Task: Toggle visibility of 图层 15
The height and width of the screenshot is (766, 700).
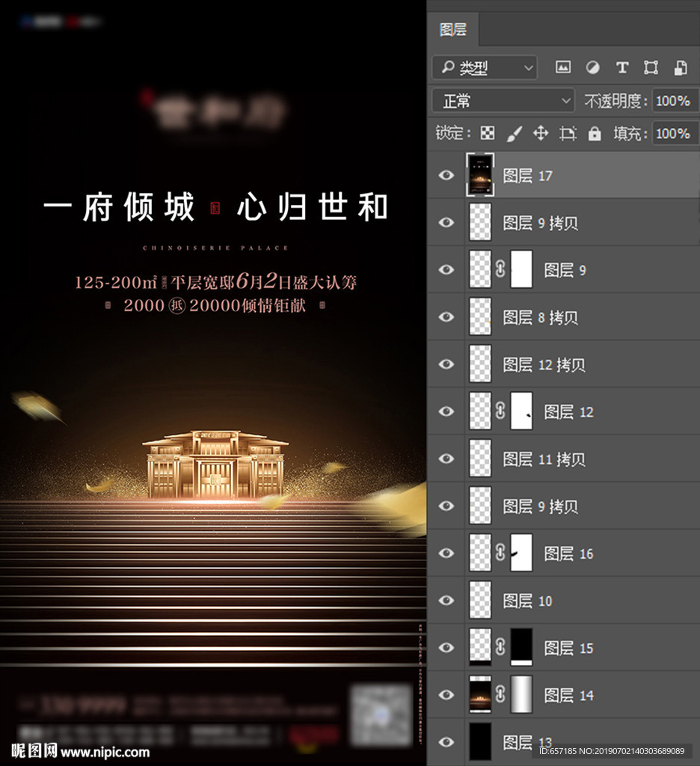Action: click(446, 647)
